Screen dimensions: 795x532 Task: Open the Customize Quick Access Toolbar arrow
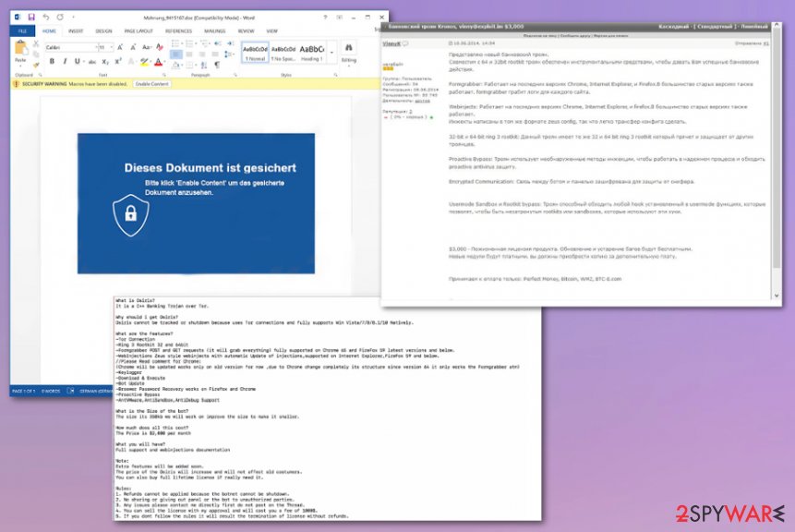click(74, 18)
